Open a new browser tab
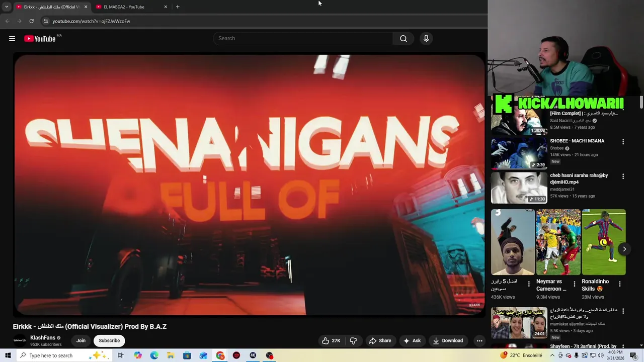This screenshot has width=644, height=362. 177,7
